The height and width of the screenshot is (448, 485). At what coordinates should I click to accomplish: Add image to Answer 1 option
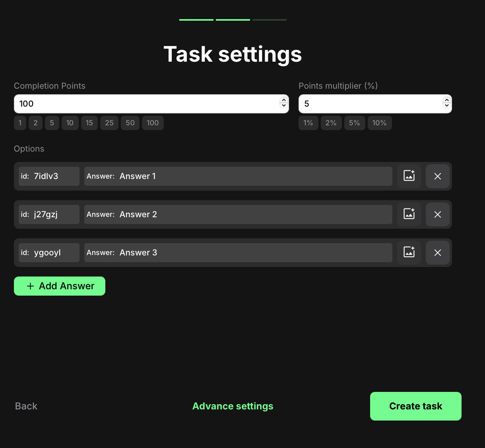(409, 176)
